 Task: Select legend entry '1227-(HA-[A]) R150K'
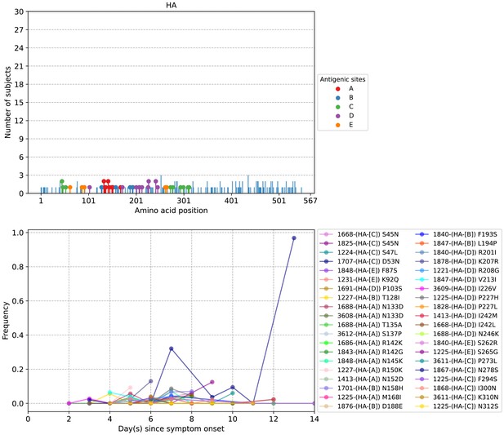pyautogui.click(x=361, y=371)
